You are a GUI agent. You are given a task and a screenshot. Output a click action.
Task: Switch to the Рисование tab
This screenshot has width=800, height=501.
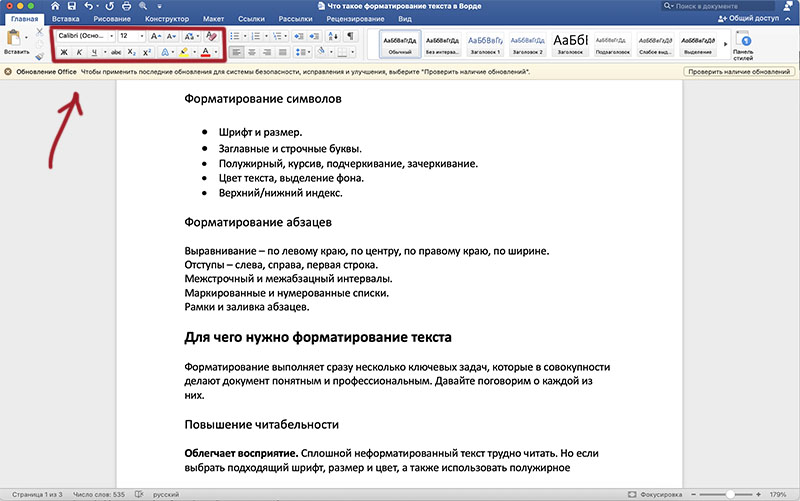tap(112, 19)
